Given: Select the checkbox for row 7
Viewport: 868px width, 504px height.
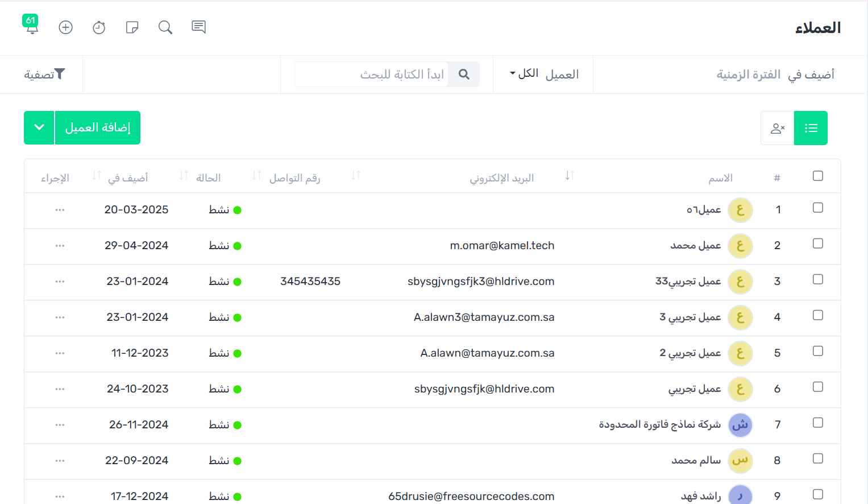Looking at the screenshot, I should [x=818, y=423].
